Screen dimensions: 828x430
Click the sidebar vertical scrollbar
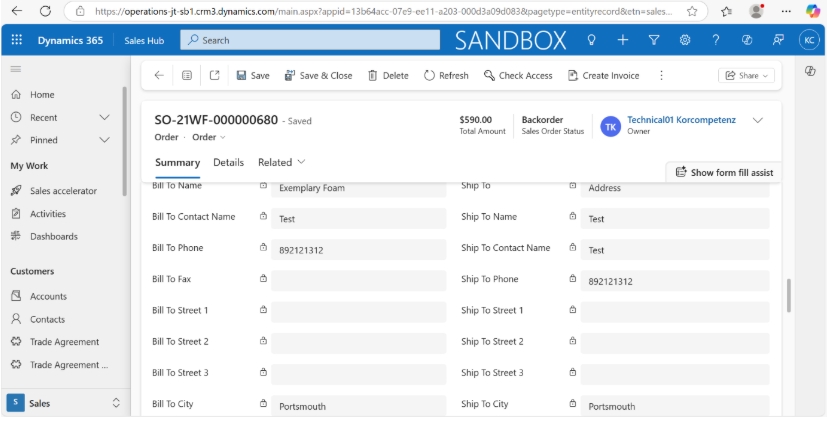125,141
